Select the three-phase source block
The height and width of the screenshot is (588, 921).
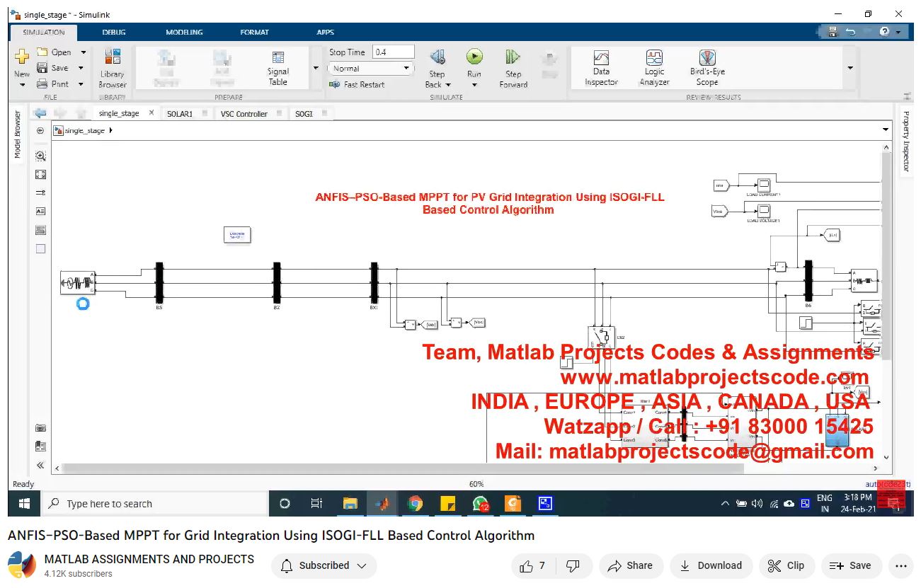click(x=78, y=282)
